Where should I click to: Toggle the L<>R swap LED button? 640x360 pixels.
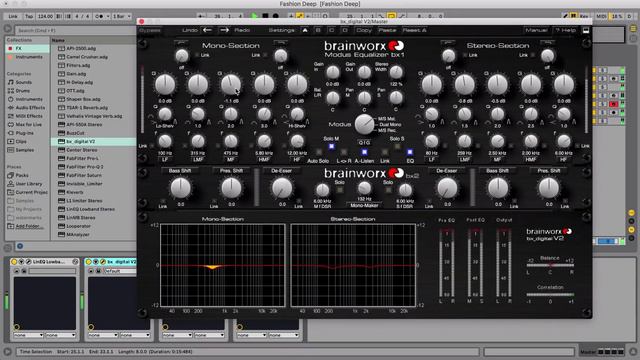[x=344, y=152]
